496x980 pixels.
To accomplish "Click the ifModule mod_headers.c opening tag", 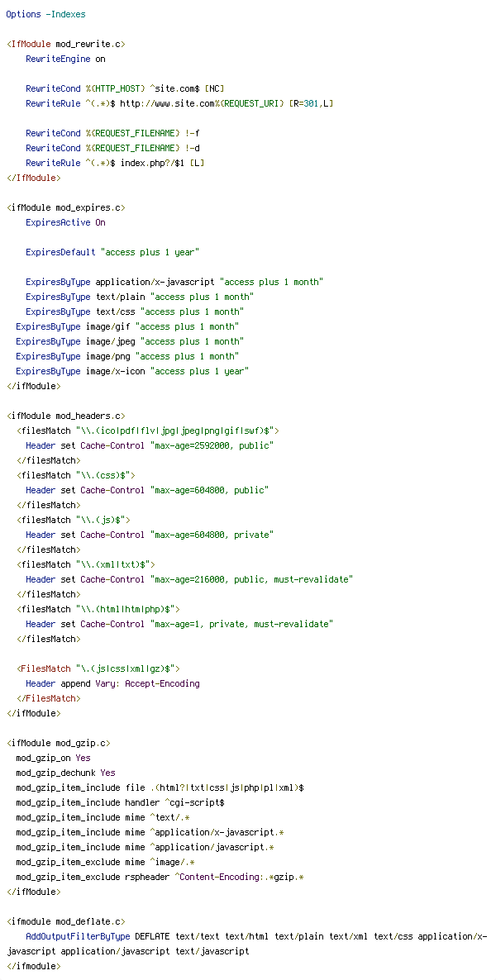I will click(65, 416).
